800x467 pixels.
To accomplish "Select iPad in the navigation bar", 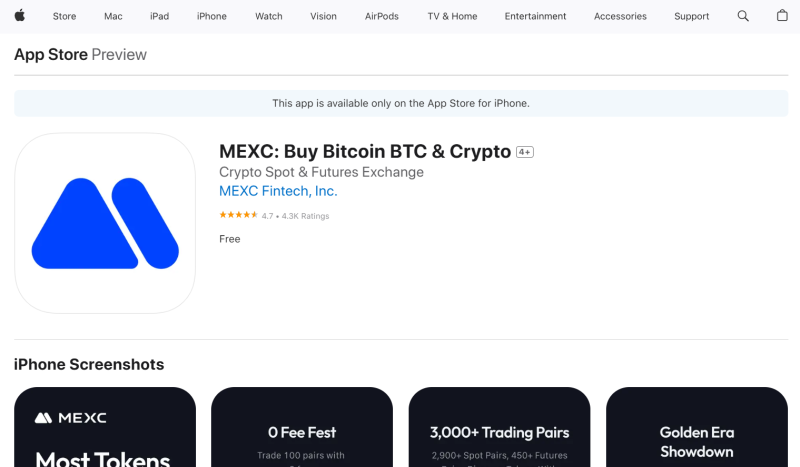I will [x=159, y=16].
